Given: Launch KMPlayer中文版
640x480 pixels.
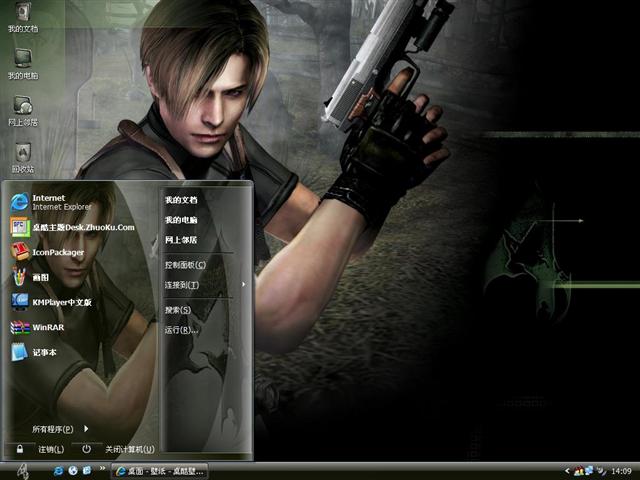Looking at the screenshot, I should click(51, 302).
